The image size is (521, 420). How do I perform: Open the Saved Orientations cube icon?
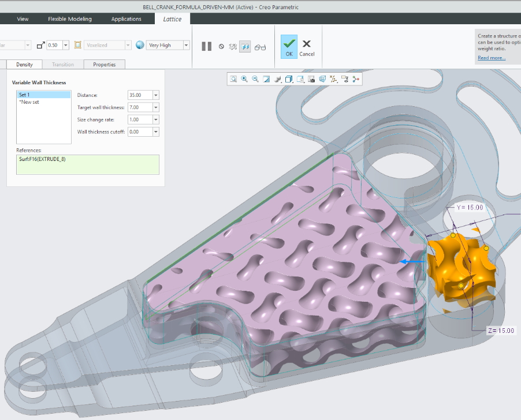289,79
